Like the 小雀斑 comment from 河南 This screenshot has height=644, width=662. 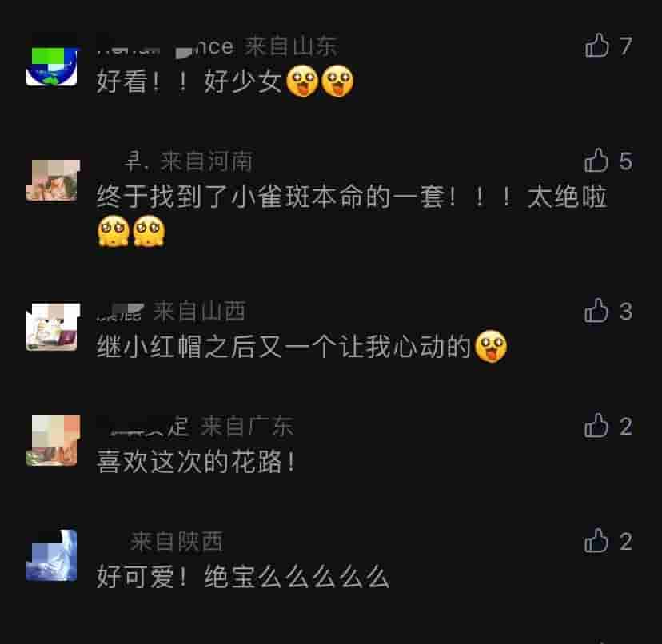[596, 160]
